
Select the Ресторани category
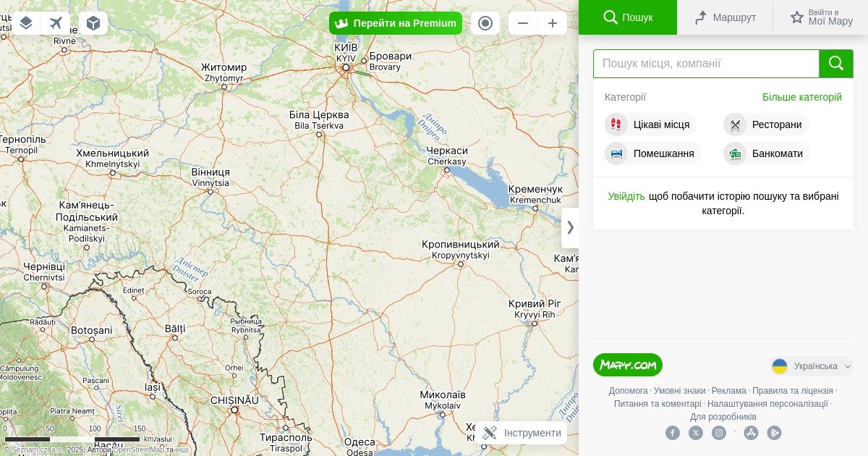coord(766,124)
